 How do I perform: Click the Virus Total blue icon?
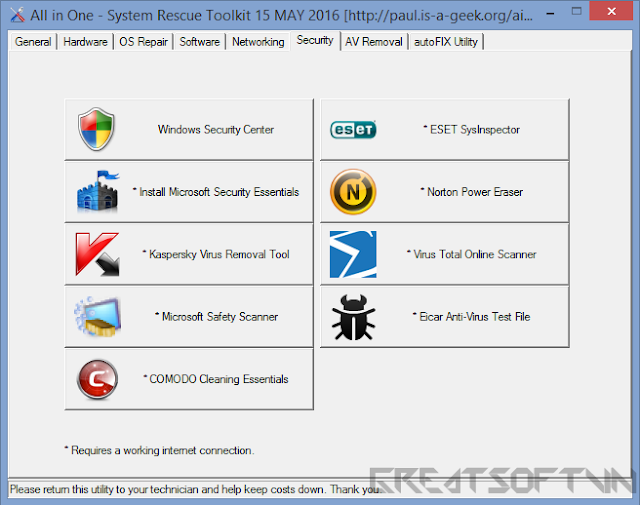click(x=353, y=254)
